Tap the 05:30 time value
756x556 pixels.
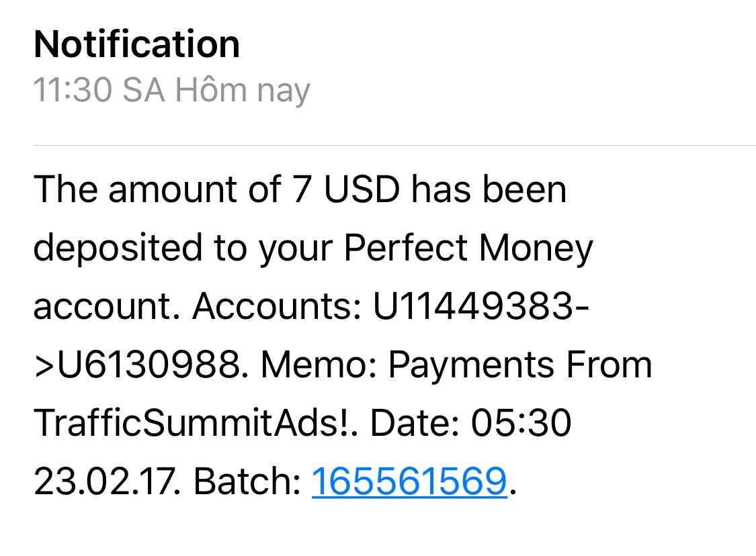(522, 424)
